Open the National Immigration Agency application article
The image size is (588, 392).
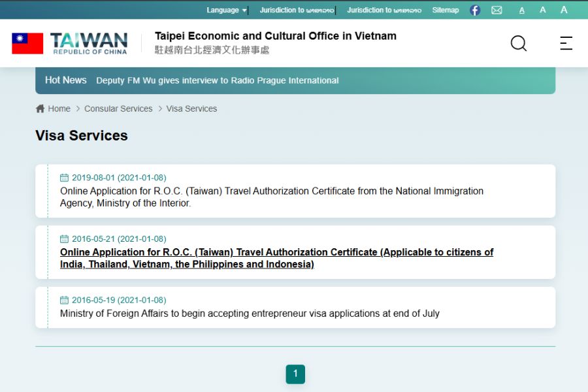[272, 197]
